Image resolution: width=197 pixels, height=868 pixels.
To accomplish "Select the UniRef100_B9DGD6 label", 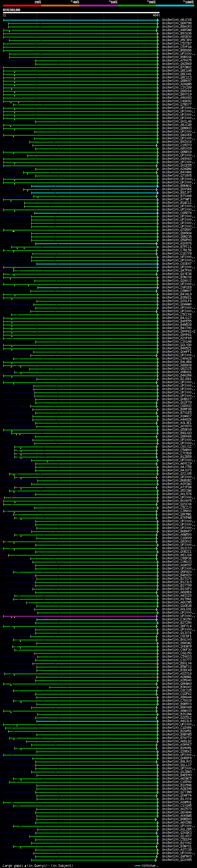I will [x=176, y=50].
